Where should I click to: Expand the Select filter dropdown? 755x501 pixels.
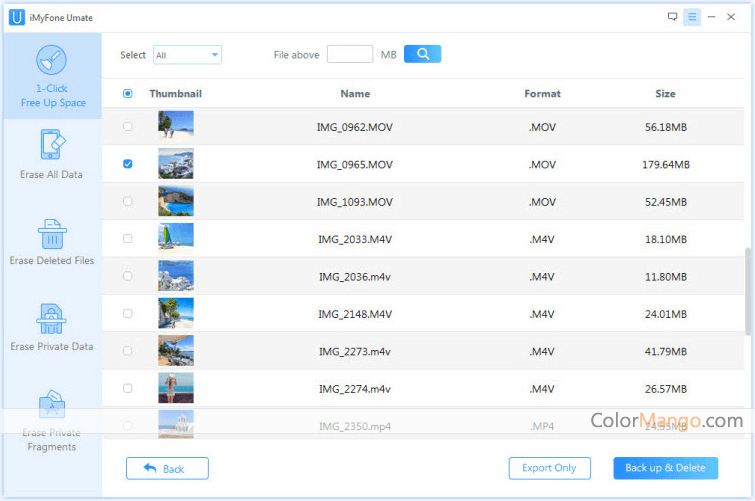tap(187, 55)
